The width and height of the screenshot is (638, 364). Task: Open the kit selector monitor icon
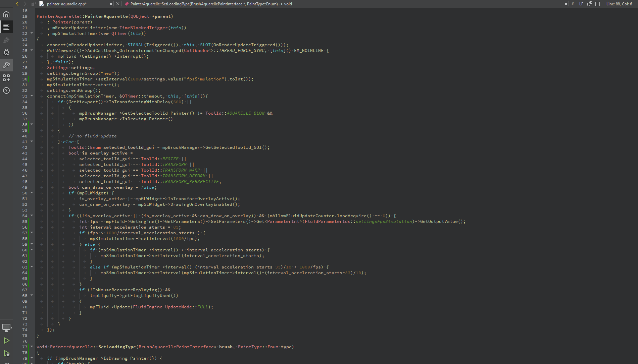point(6,327)
